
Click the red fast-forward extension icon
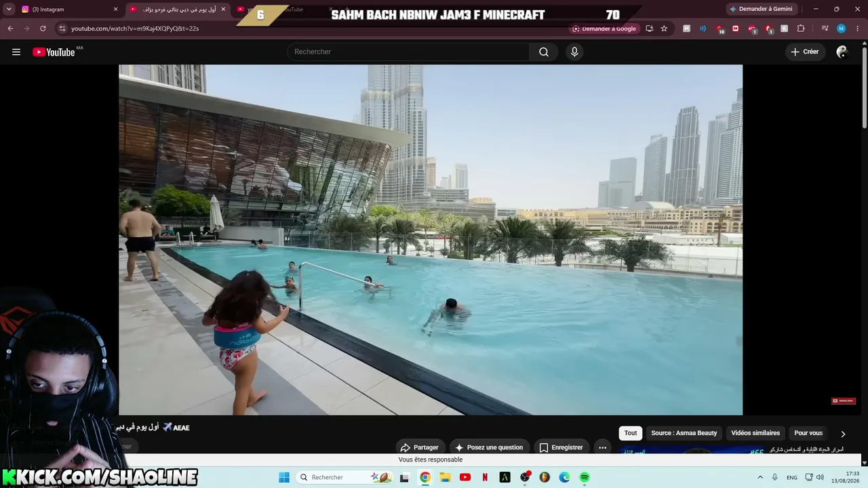tap(736, 28)
